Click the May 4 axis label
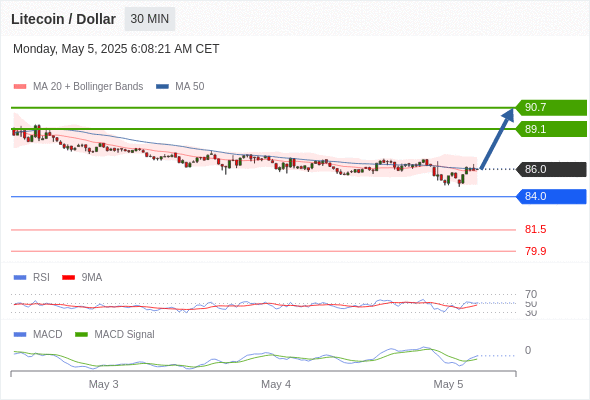Viewport: 590px width, 400px height. click(x=276, y=384)
